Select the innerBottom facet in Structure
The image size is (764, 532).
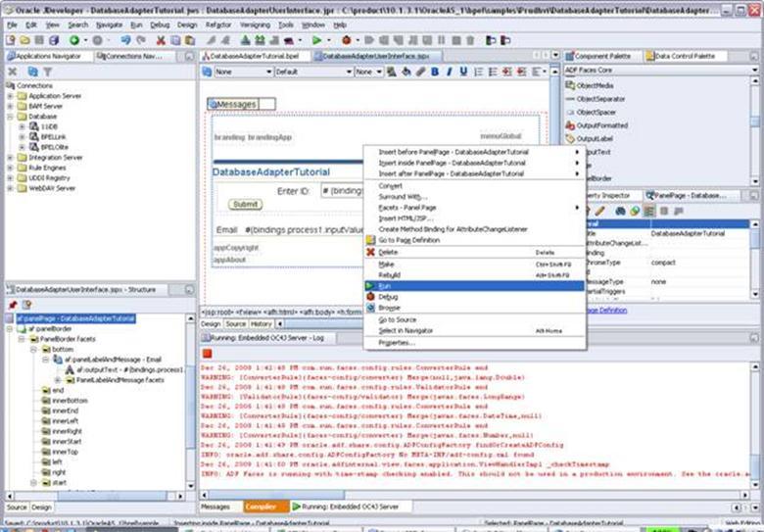coord(70,401)
